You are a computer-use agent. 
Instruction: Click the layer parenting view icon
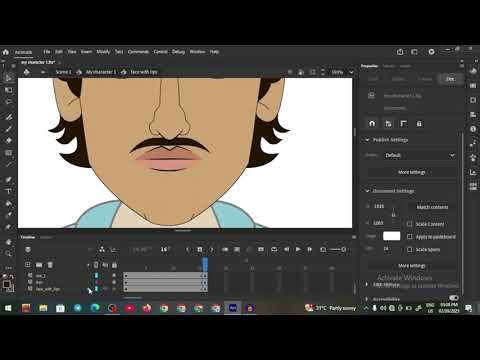coord(102,249)
